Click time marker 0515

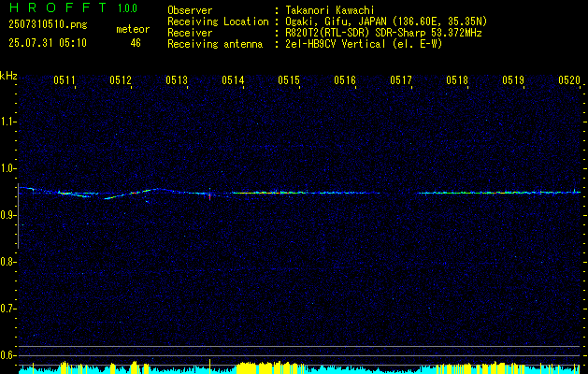(x=289, y=80)
